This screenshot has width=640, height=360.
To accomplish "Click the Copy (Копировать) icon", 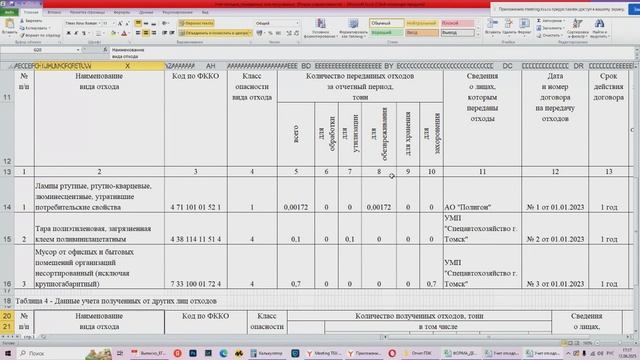I will (x=22, y=28).
